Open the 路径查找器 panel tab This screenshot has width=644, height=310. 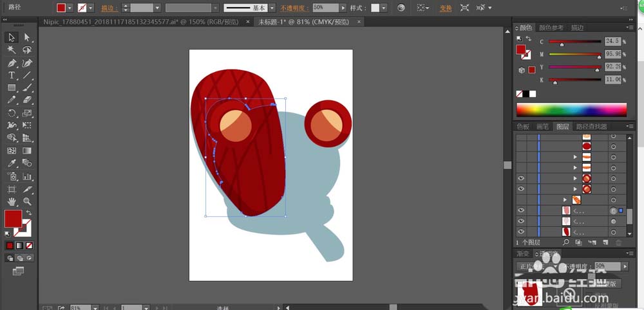click(591, 127)
